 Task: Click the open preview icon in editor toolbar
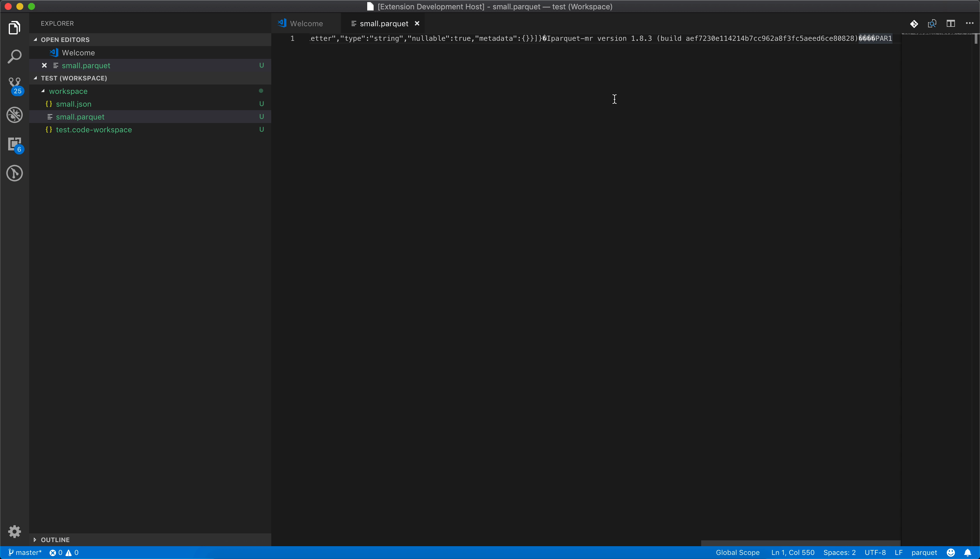pos(932,23)
